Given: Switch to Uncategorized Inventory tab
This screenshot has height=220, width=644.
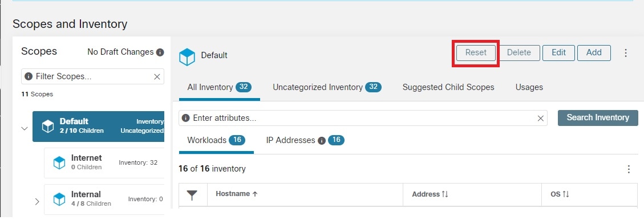Looking at the screenshot, I should pos(327,87).
